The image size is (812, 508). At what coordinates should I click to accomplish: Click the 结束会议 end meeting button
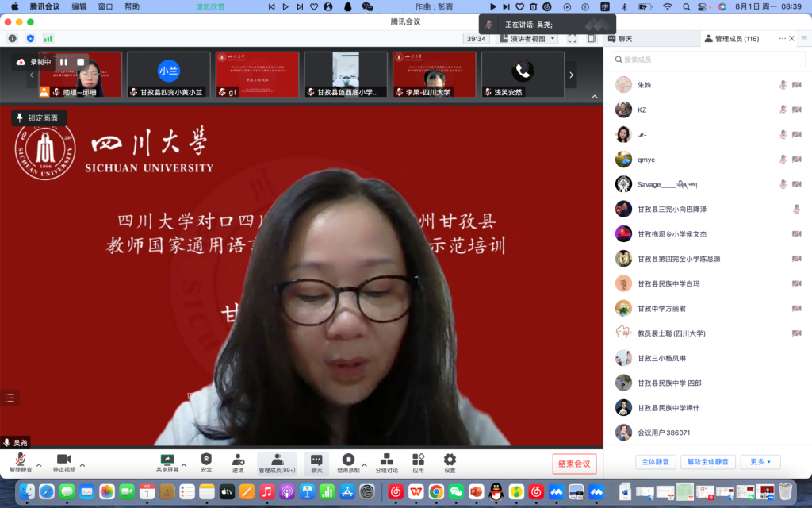click(574, 464)
